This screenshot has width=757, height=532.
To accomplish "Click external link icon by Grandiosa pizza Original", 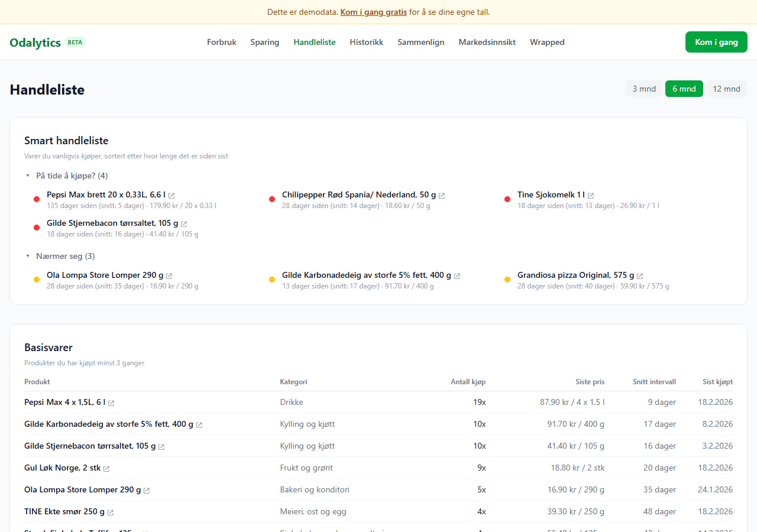I will click(640, 276).
